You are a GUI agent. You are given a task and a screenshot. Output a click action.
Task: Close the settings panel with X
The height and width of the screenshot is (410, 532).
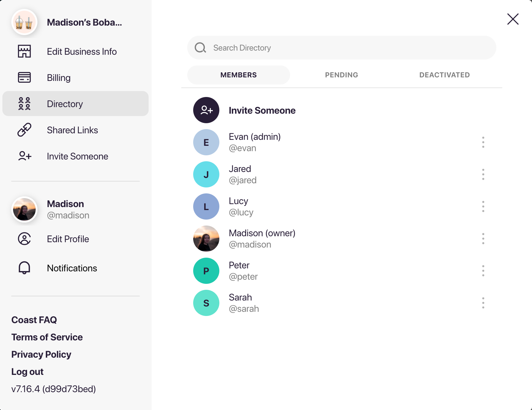(513, 19)
